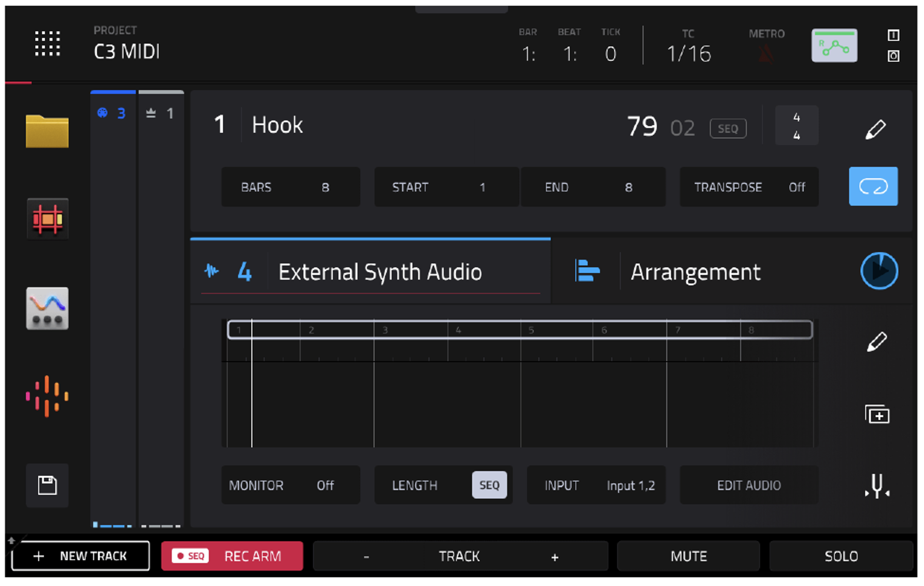Image resolution: width=924 pixels, height=586 pixels.
Task: Click the MUTE button
Action: coord(688,556)
